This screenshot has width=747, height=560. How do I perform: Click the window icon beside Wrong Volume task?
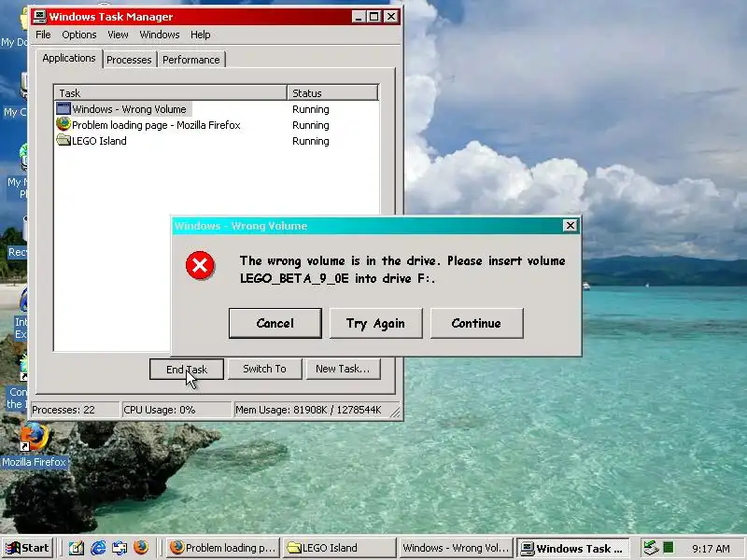point(63,108)
